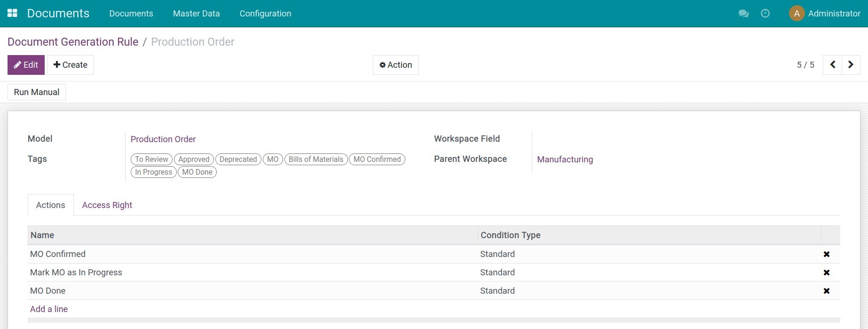
Task: Click Add a line link
Action: [x=49, y=309]
